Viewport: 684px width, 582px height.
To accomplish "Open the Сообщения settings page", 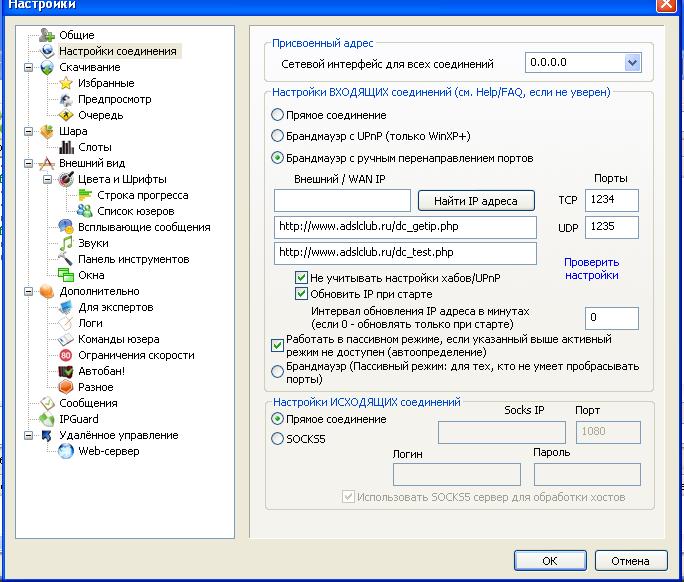I will coord(88,403).
